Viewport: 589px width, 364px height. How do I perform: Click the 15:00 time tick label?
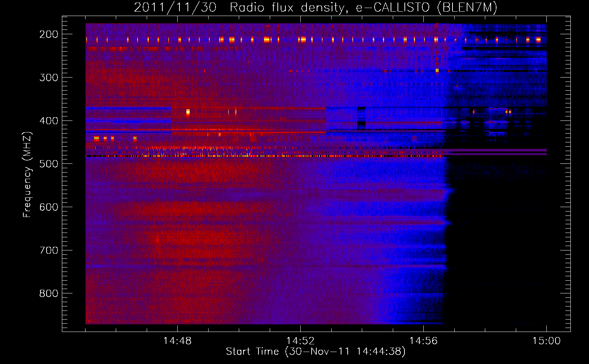[546, 341]
